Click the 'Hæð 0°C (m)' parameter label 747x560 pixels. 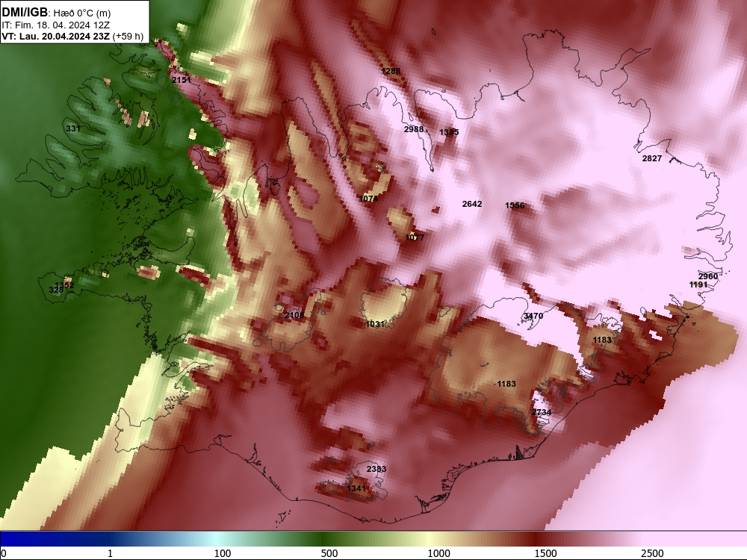click(x=81, y=13)
